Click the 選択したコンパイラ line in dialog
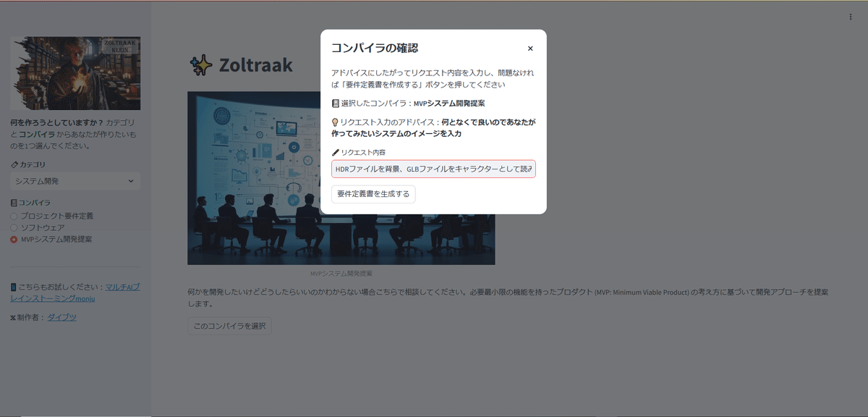This screenshot has width=868, height=417. tap(408, 104)
